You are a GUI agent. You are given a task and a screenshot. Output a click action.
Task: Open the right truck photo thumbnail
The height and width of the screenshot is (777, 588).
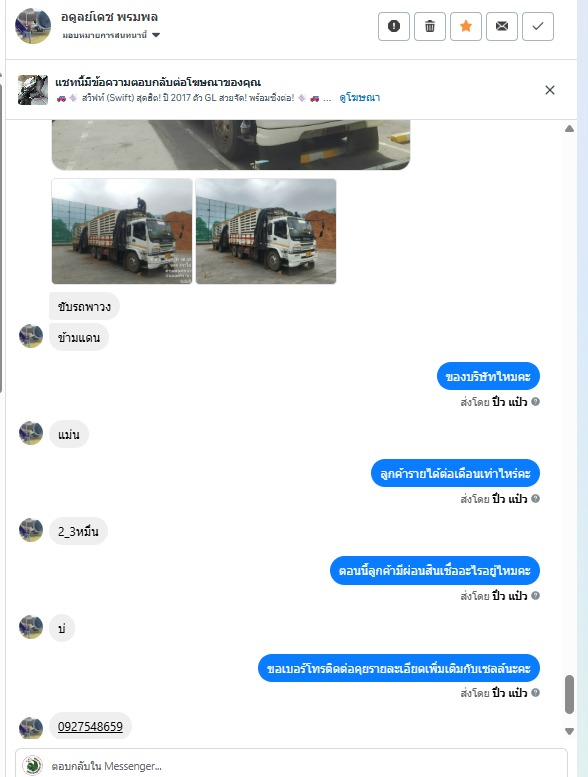tap(266, 231)
